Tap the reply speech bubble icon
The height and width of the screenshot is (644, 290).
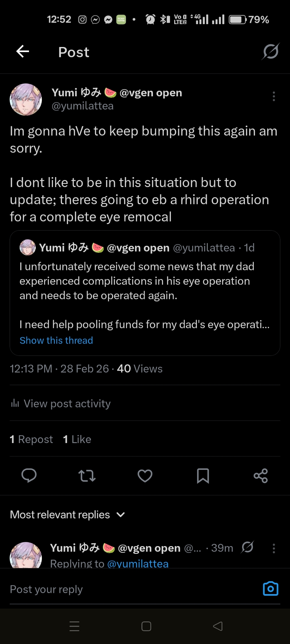tap(29, 476)
